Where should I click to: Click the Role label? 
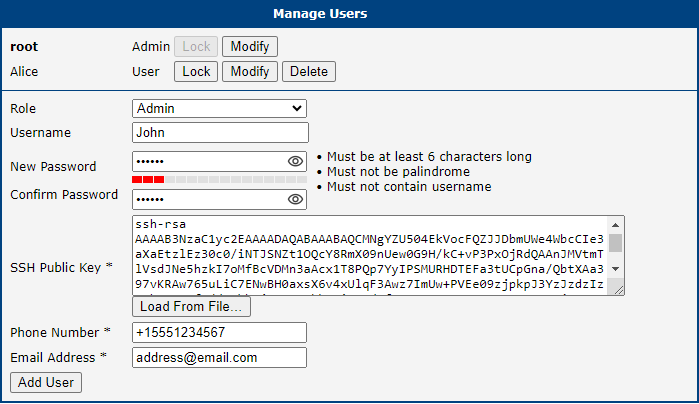[23, 108]
